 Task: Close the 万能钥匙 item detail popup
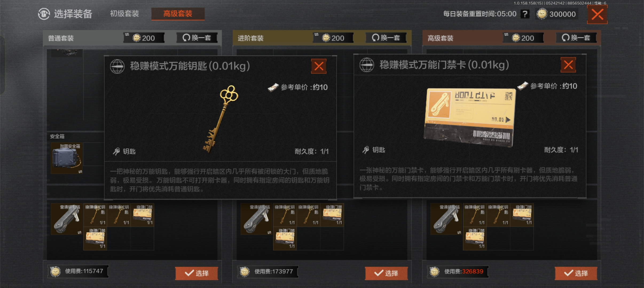coord(319,66)
